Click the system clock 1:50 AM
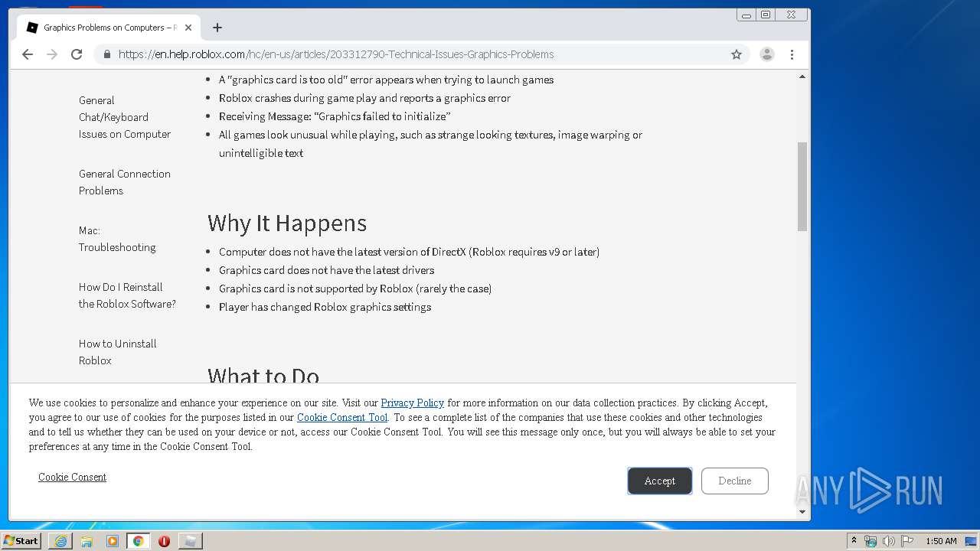This screenshot has width=980, height=551. [x=941, y=541]
